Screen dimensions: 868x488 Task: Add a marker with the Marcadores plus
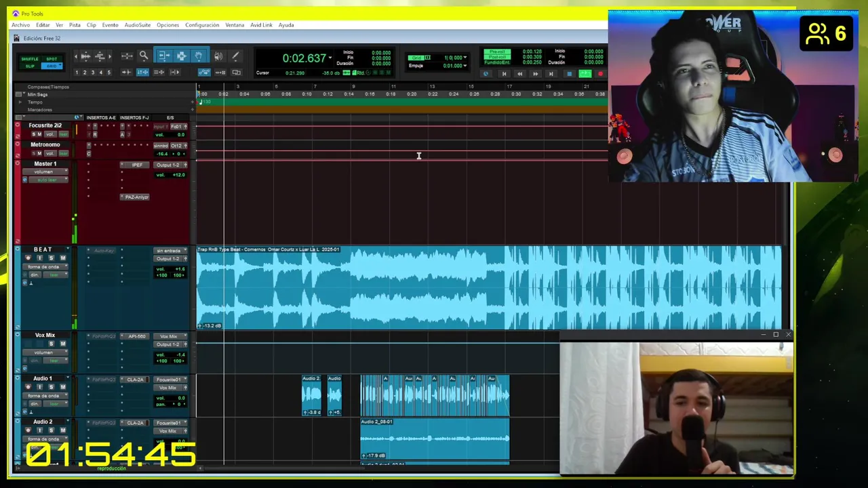pyautogui.click(x=192, y=110)
